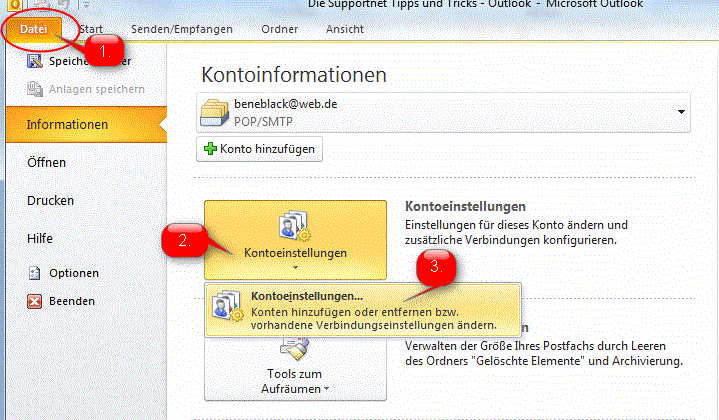
Task: Click the Tools zum Aufräumen broom icon
Action: [294, 348]
